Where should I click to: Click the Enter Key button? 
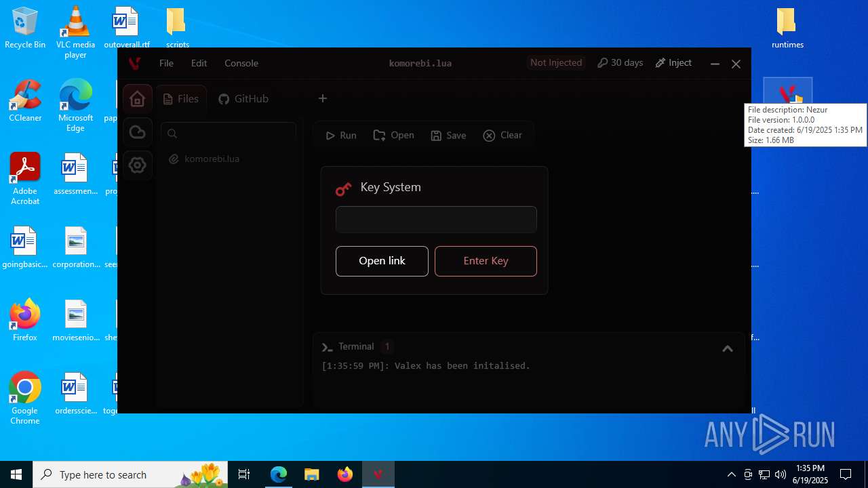pyautogui.click(x=486, y=261)
